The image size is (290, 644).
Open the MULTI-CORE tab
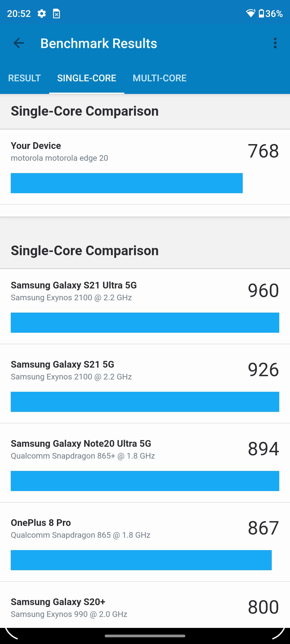click(160, 78)
